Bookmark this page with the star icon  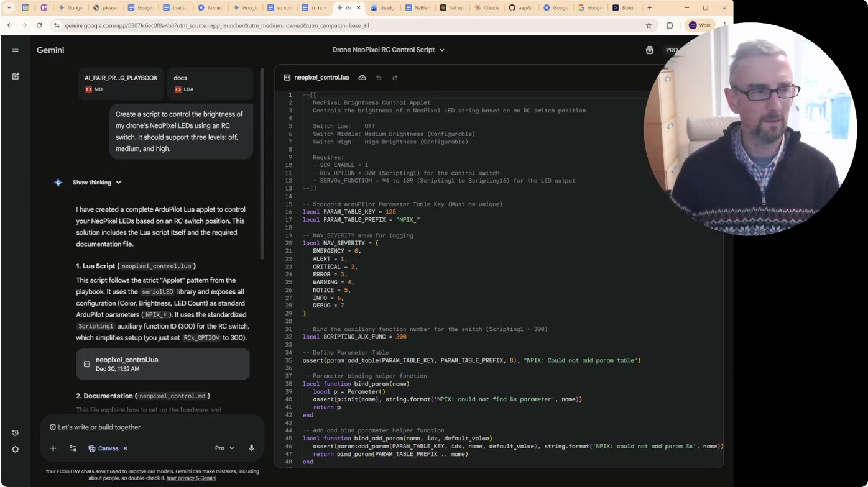(x=649, y=25)
